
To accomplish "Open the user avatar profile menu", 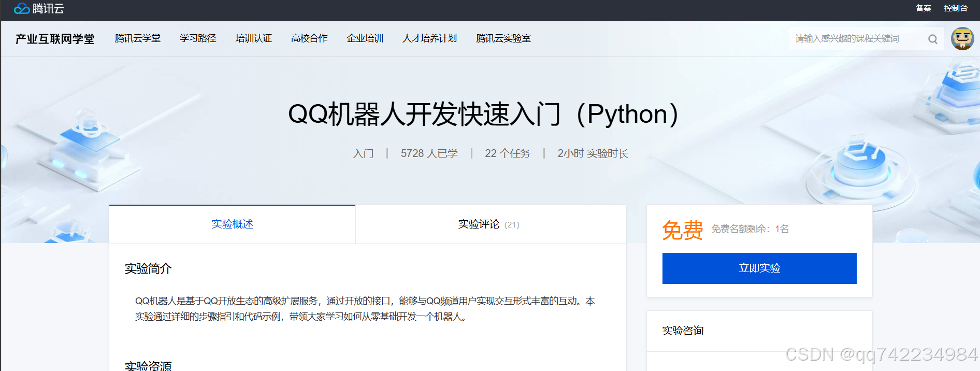I will click(x=962, y=39).
